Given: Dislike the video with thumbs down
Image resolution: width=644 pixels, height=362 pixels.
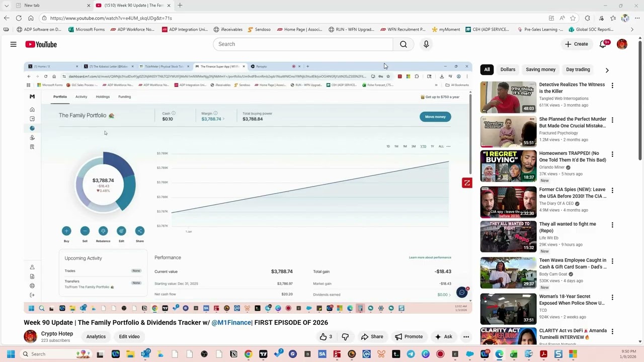Looking at the screenshot, I should [345, 336].
